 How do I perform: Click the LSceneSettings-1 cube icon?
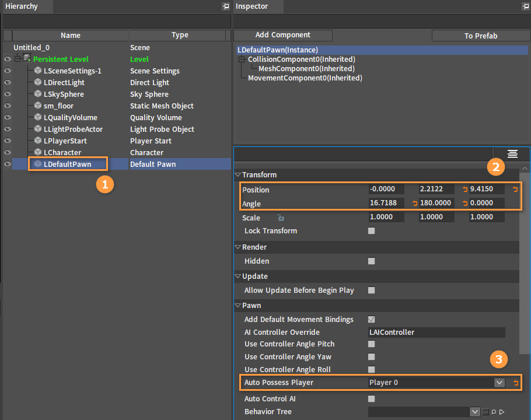pyautogui.click(x=38, y=71)
